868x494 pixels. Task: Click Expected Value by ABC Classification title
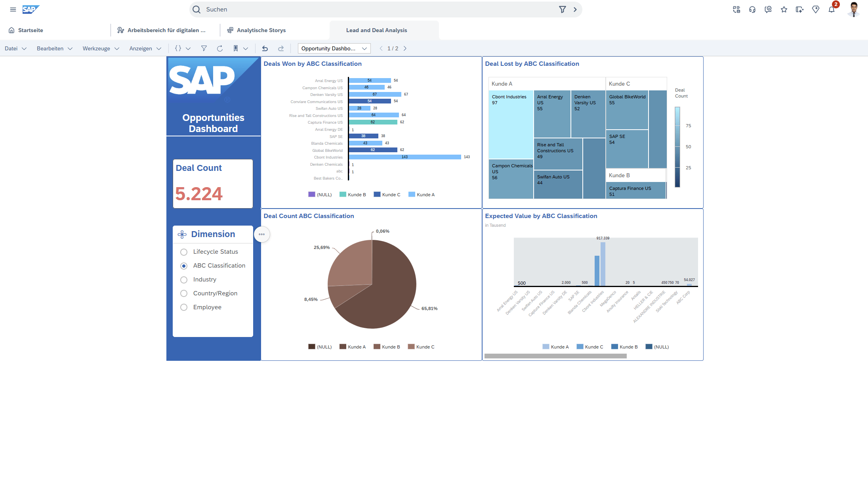541,216
